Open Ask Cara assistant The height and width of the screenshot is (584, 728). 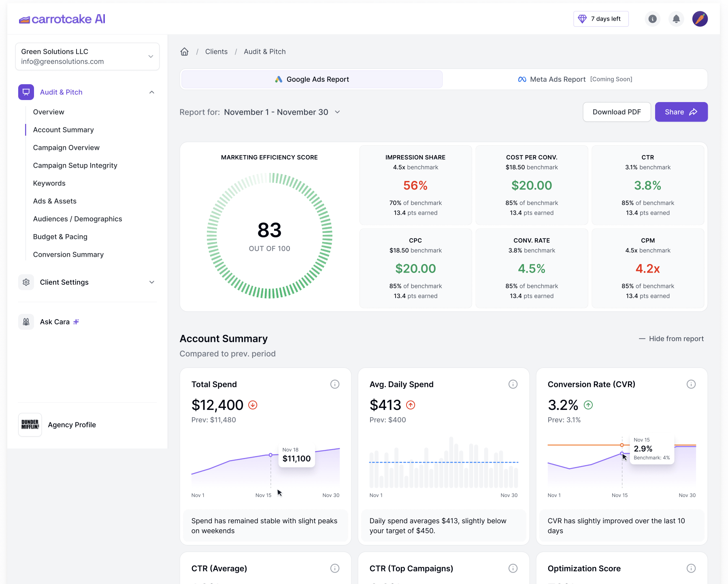pos(55,322)
